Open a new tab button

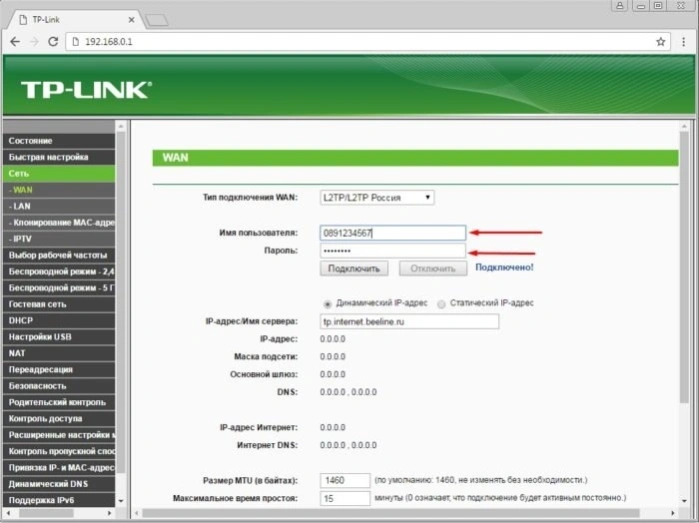pyautogui.click(x=157, y=20)
